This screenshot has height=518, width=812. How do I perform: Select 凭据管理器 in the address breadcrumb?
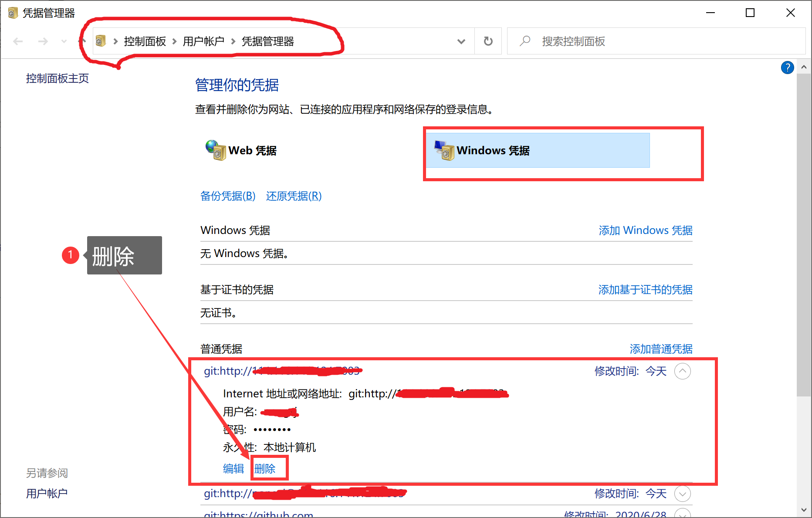[x=268, y=41]
